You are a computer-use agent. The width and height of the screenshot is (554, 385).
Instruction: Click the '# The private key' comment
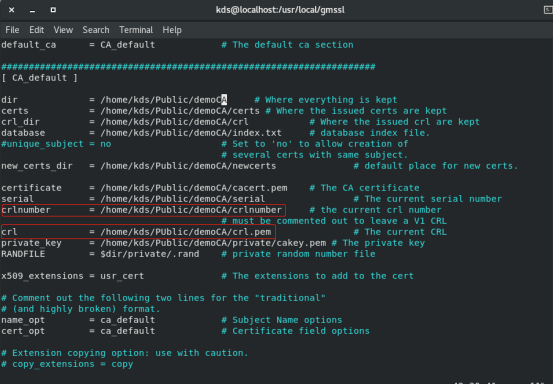(x=378, y=243)
